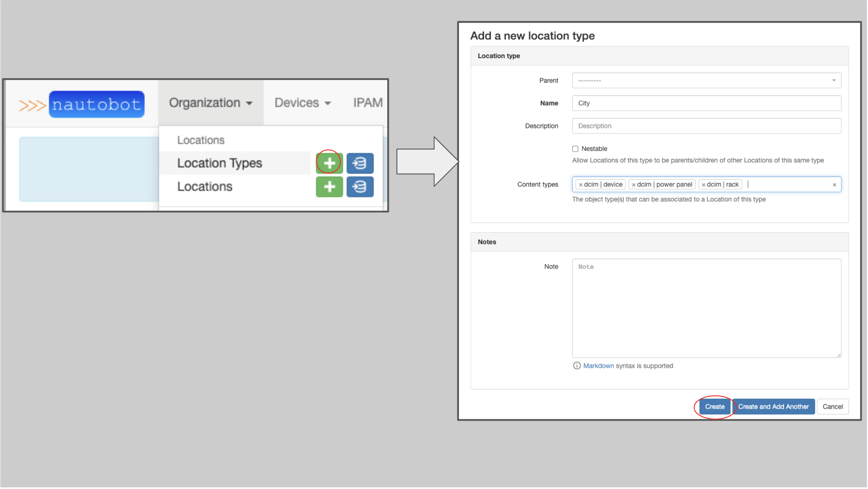Click the Cancel button to discard
The height and width of the screenshot is (489, 868).
[832, 406]
